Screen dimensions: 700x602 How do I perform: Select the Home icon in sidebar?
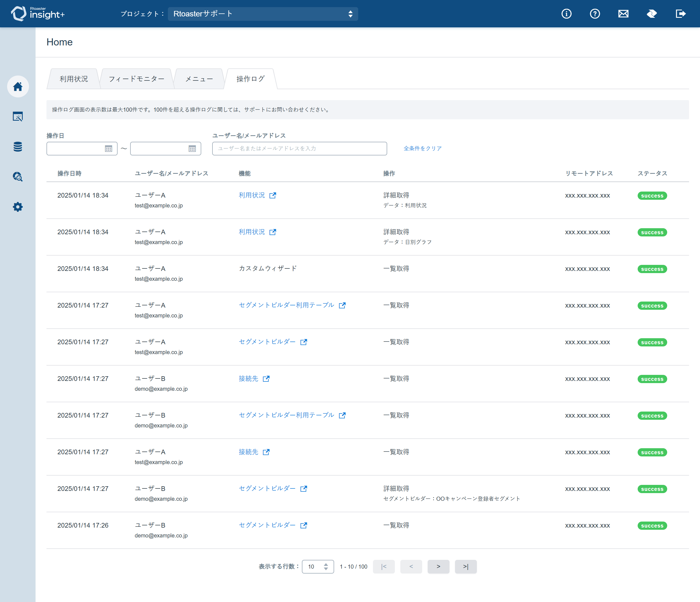click(18, 86)
